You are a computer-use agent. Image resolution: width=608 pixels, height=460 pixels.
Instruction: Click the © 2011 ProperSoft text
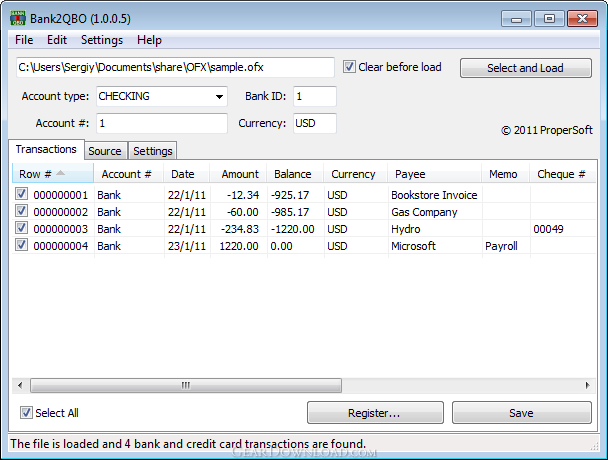(x=547, y=130)
